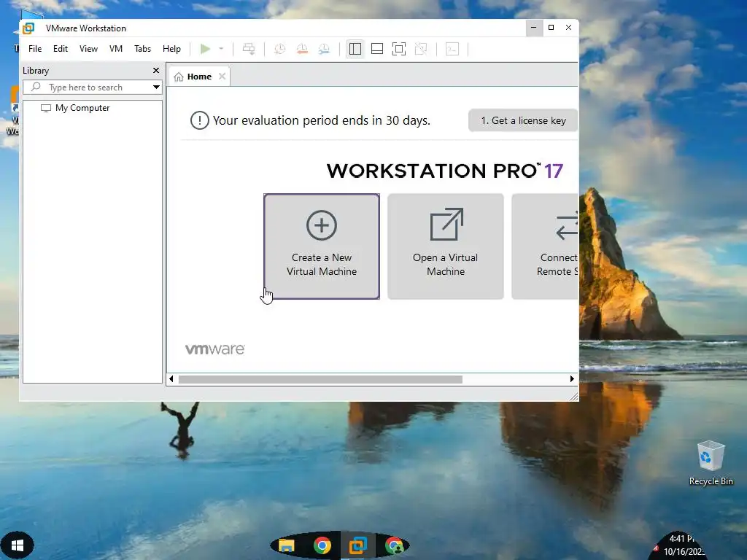
Task: Open the Chrome profile taskbar icon
Action: coord(394,545)
